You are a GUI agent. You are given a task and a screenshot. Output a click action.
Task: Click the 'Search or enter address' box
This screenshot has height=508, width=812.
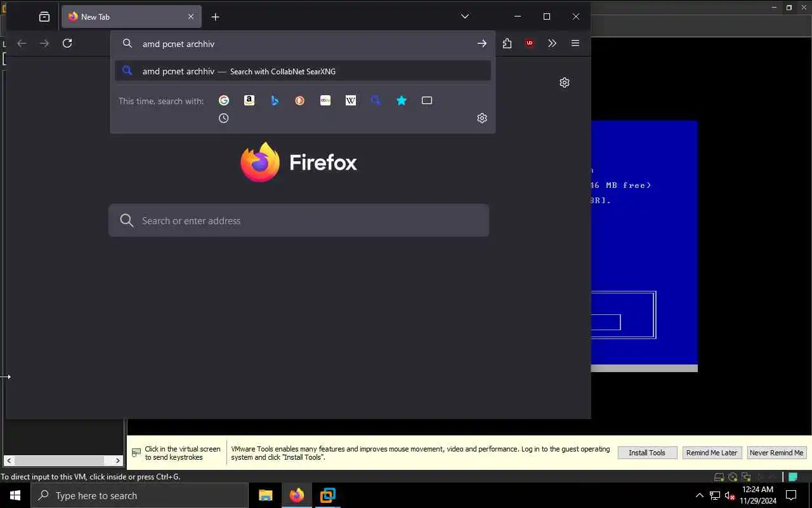(299, 220)
